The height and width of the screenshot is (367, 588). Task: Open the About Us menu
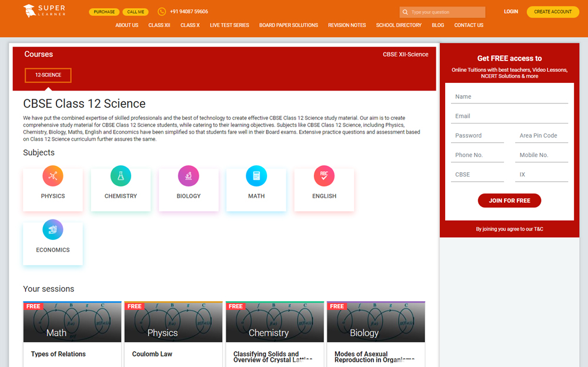pos(127,25)
